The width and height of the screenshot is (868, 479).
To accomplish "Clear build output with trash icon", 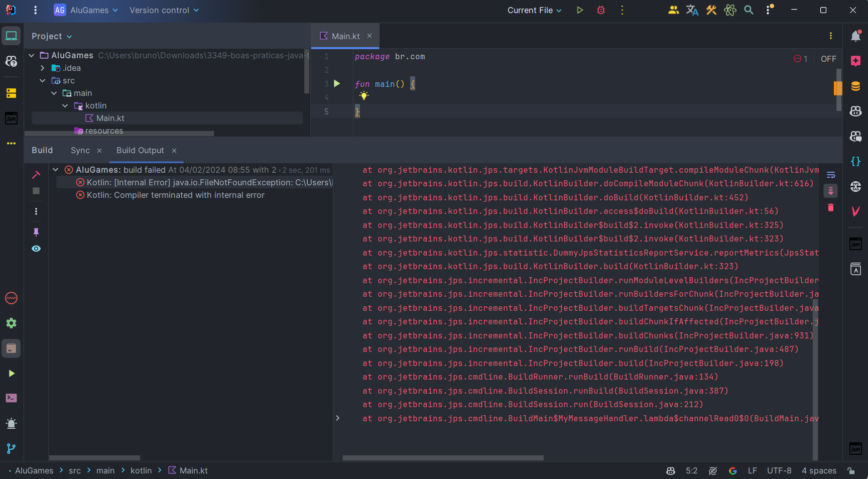I will pos(831,207).
